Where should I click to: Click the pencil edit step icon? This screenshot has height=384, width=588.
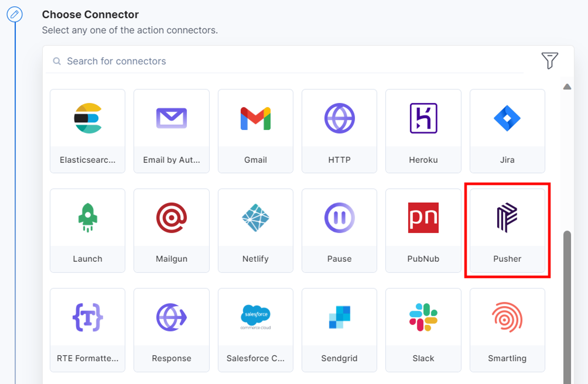[15, 14]
